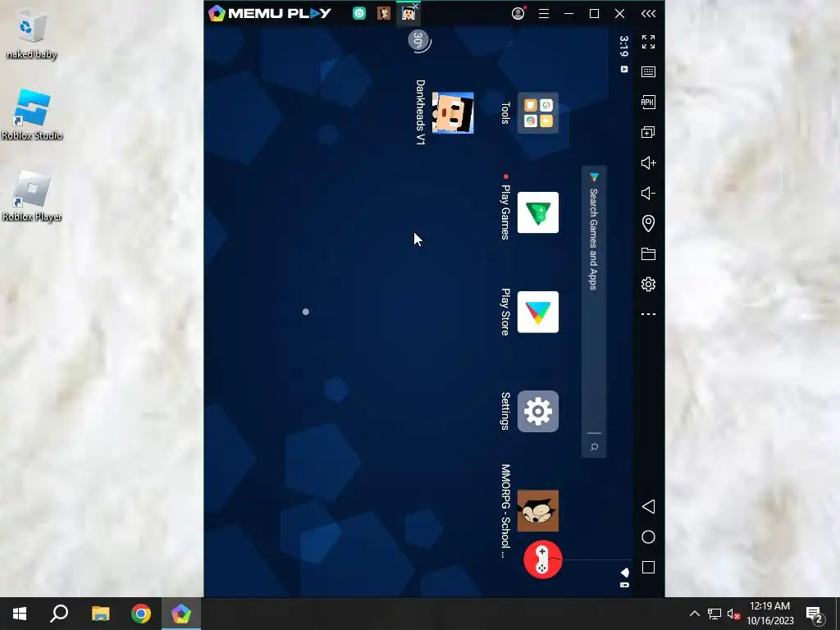This screenshot has width=840, height=630.
Task: Launch the Play Games app
Action: click(538, 212)
